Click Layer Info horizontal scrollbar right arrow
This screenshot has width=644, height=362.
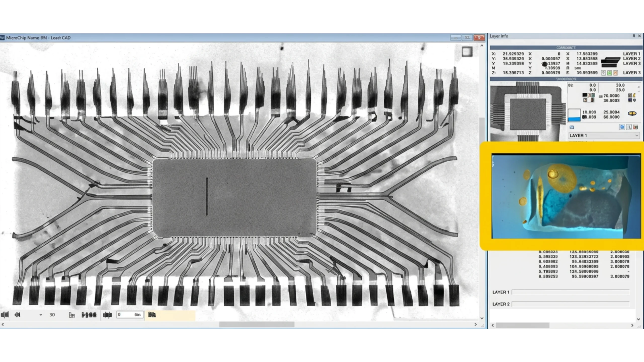coord(632,325)
